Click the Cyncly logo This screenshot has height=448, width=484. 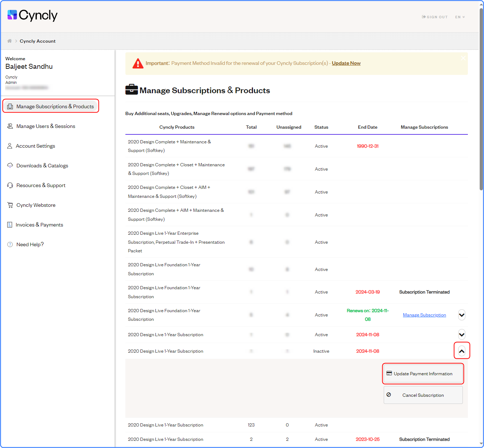tap(32, 15)
